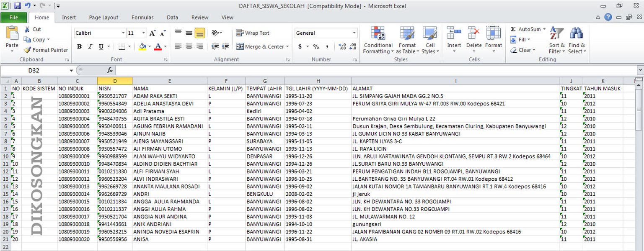The image size is (644, 251).
Task: Select column D header
Action: [115, 81]
